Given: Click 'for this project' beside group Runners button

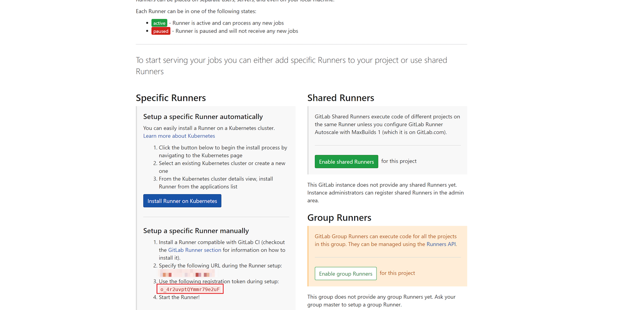Looking at the screenshot, I should 397,273.
